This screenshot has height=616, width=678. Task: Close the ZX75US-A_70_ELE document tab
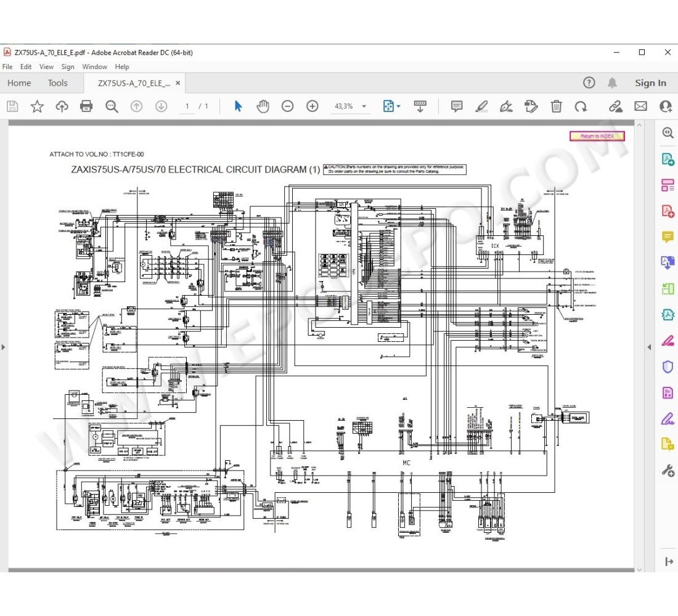coord(178,83)
